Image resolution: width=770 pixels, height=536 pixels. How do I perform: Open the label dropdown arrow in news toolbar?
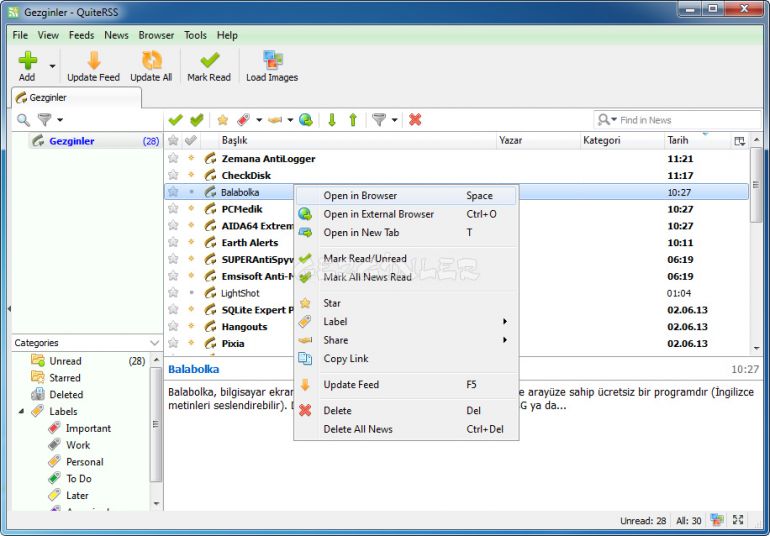coord(259,120)
